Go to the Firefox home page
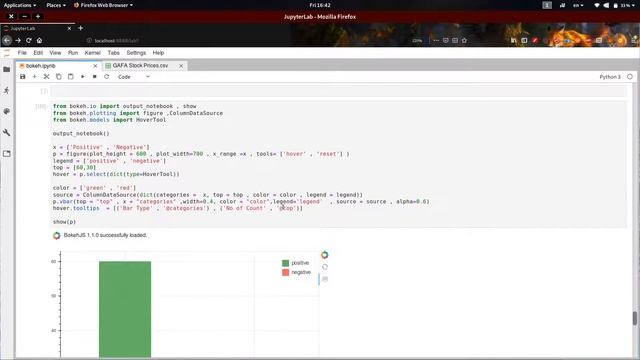The image size is (640, 360). coord(39,40)
